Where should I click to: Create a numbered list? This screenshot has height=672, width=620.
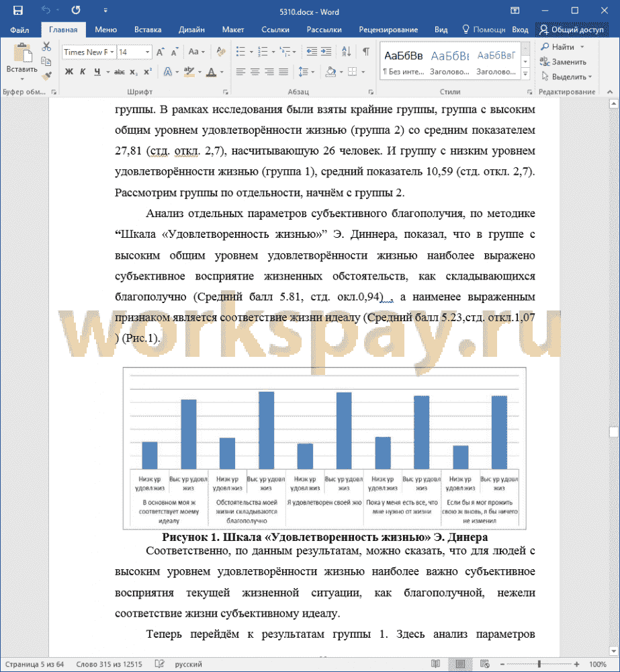263,52
